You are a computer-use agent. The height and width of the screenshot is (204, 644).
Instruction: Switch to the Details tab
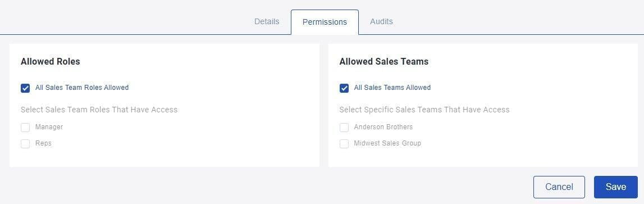click(267, 21)
